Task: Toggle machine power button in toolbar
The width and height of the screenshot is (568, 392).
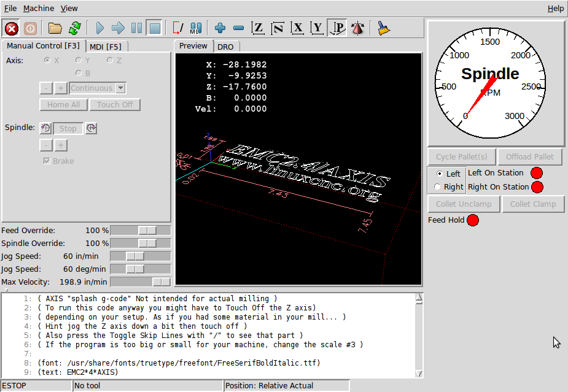Action: [x=30, y=28]
